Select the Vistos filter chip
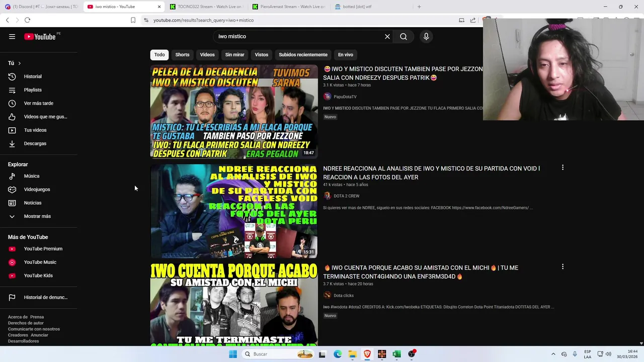Screen dimensions: 644x362 click(262, 55)
